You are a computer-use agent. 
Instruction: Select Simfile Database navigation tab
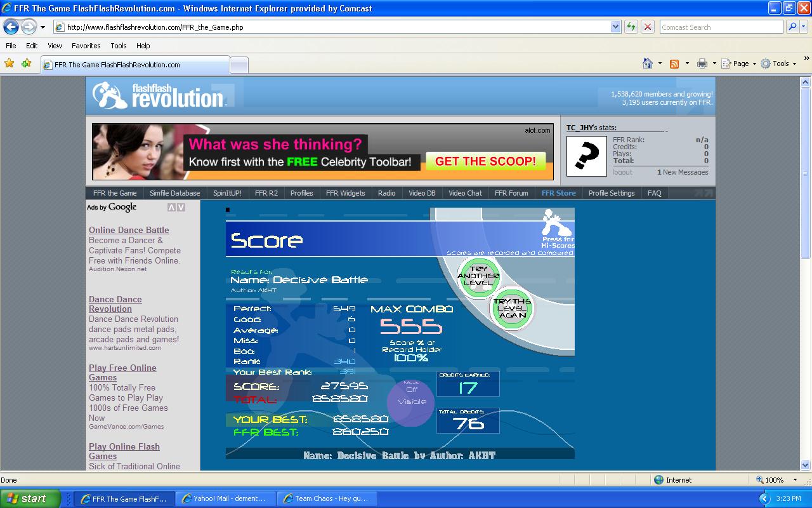(x=174, y=193)
